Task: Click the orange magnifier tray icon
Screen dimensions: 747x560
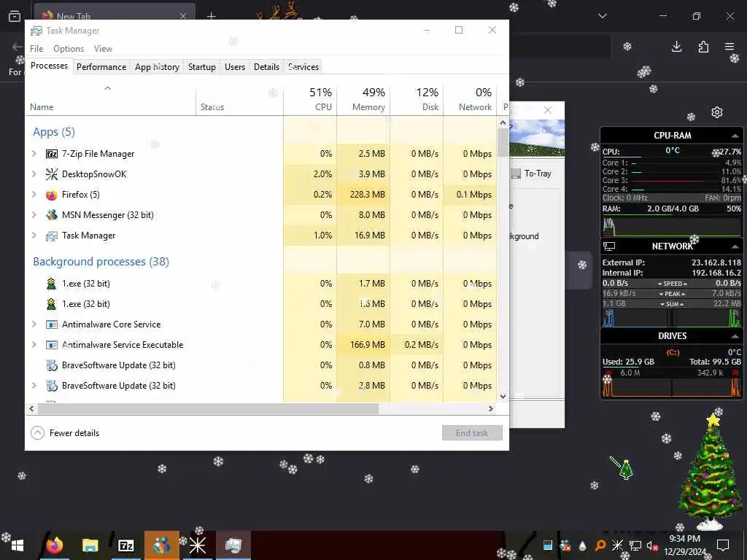Action: pyautogui.click(x=600, y=545)
